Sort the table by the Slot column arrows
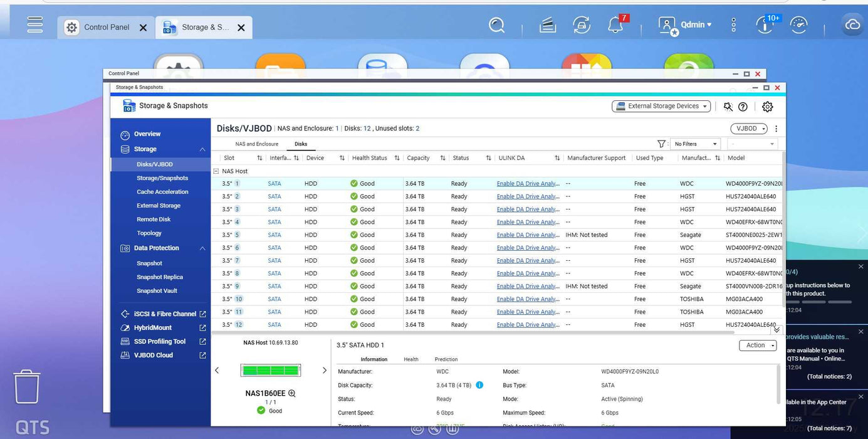Image resolution: width=868 pixels, height=439 pixels. pos(259,158)
